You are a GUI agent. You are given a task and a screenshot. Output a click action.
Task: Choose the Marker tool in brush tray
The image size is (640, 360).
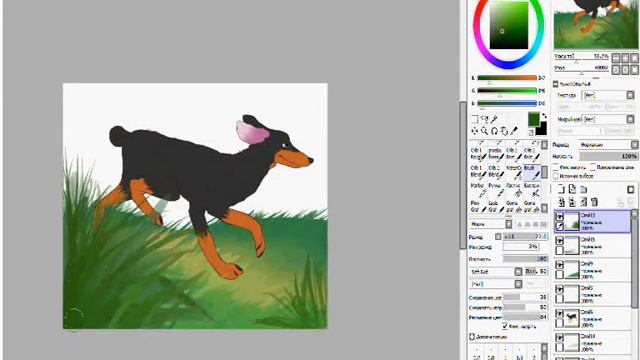click(x=478, y=191)
